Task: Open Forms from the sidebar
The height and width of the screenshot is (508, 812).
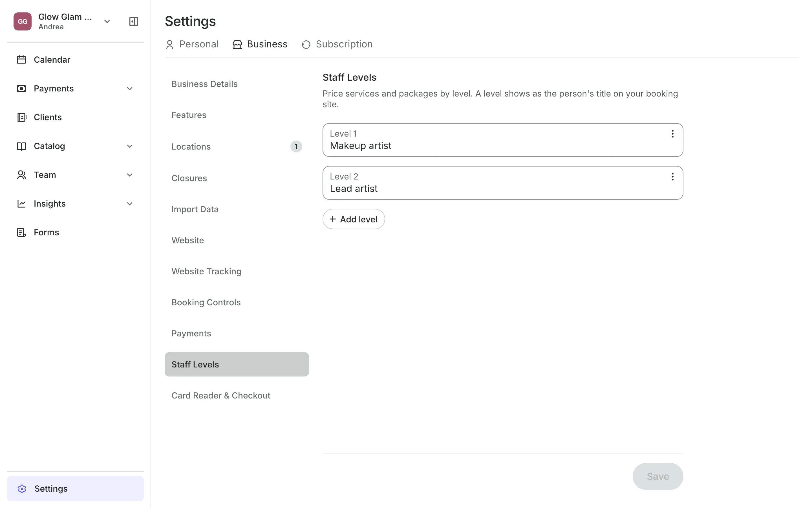Action: (75, 233)
